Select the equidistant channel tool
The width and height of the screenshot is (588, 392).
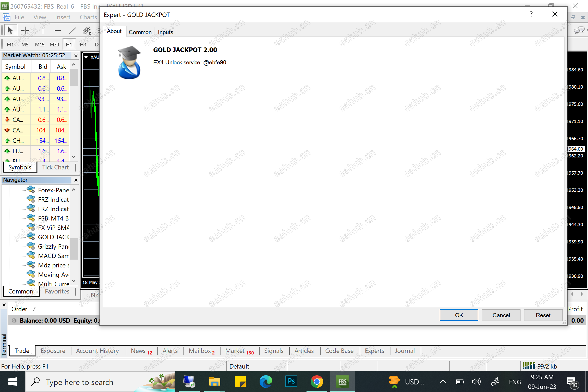(87, 30)
